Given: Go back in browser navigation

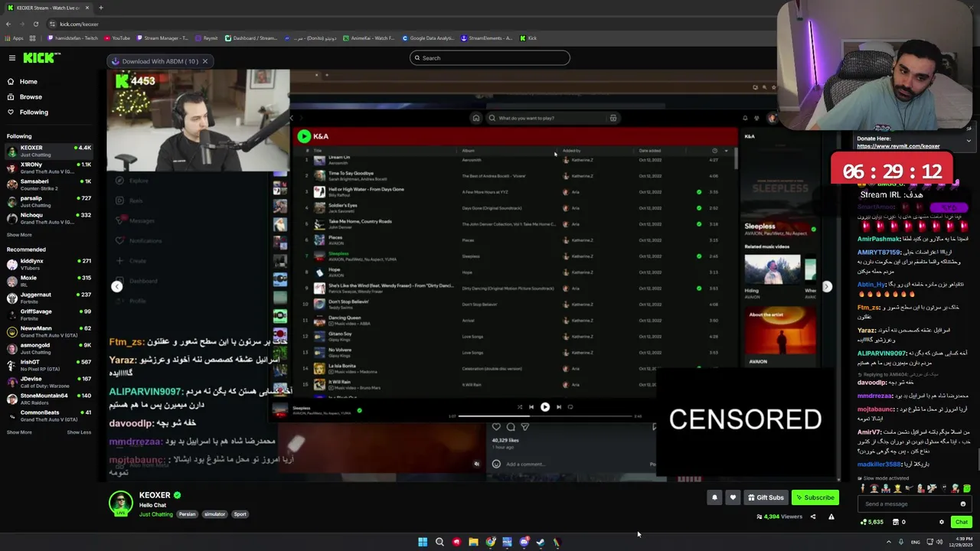Looking at the screenshot, I should (8, 24).
